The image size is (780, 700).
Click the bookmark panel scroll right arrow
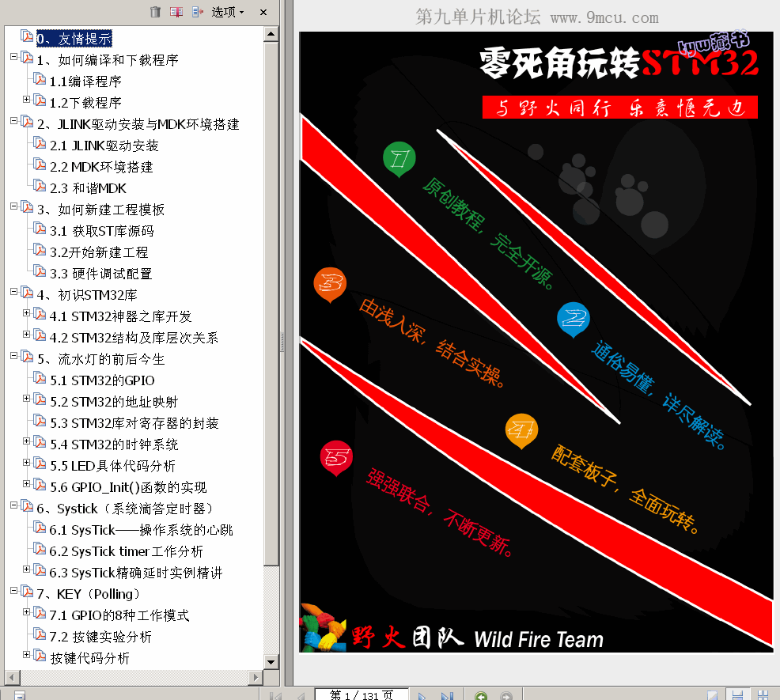256,676
